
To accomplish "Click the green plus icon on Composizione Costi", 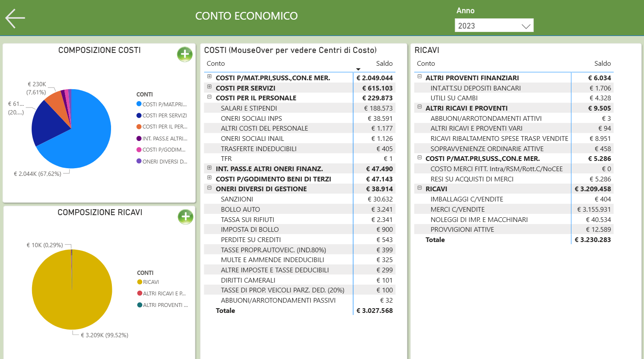I will click(x=185, y=54).
